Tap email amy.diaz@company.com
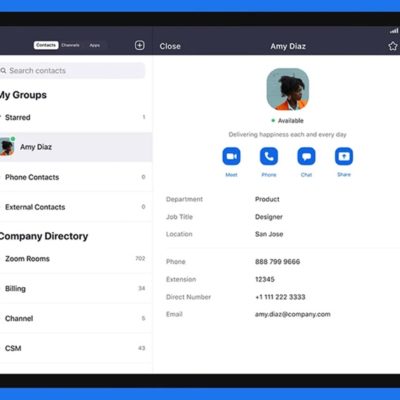 [x=293, y=314]
